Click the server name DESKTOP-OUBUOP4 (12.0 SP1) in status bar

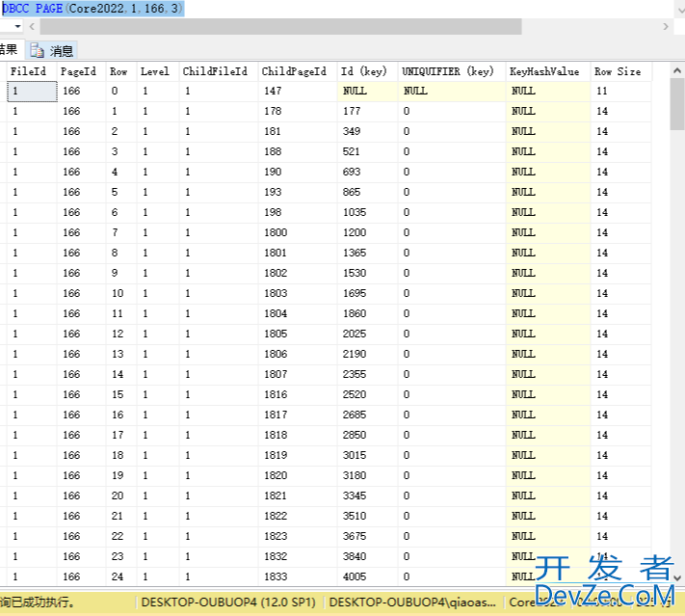(228, 603)
